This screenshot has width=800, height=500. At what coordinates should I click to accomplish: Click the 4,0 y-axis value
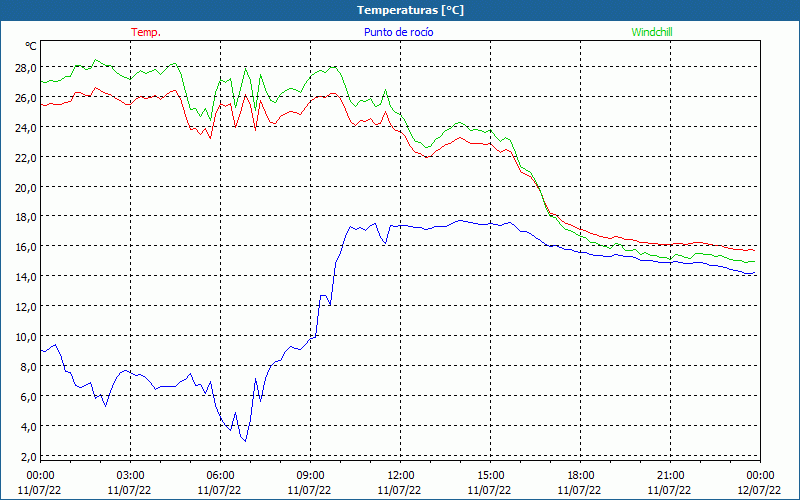[x=28, y=427]
